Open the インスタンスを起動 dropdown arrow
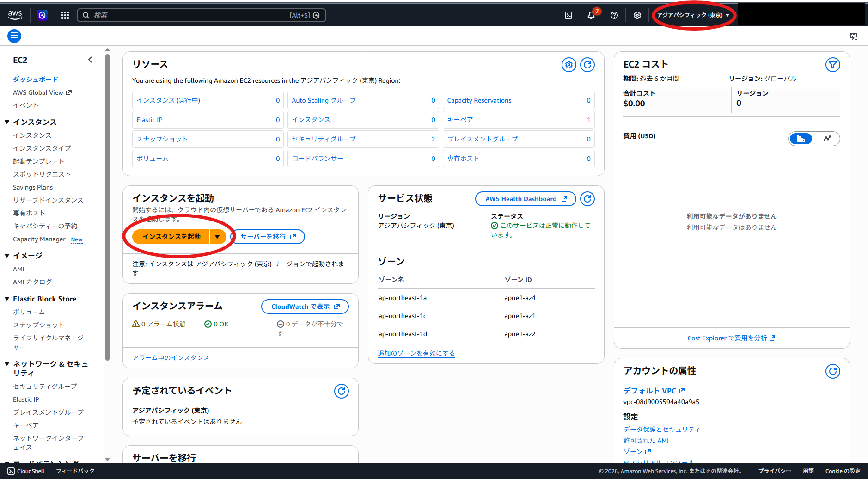 click(217, 237)
